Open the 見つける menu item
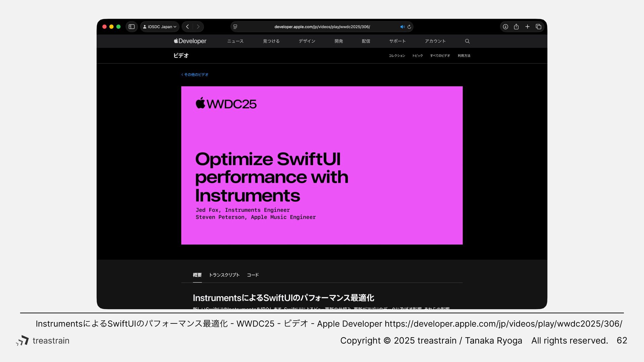The image size is (644, 362). click(x=271, y=41)
